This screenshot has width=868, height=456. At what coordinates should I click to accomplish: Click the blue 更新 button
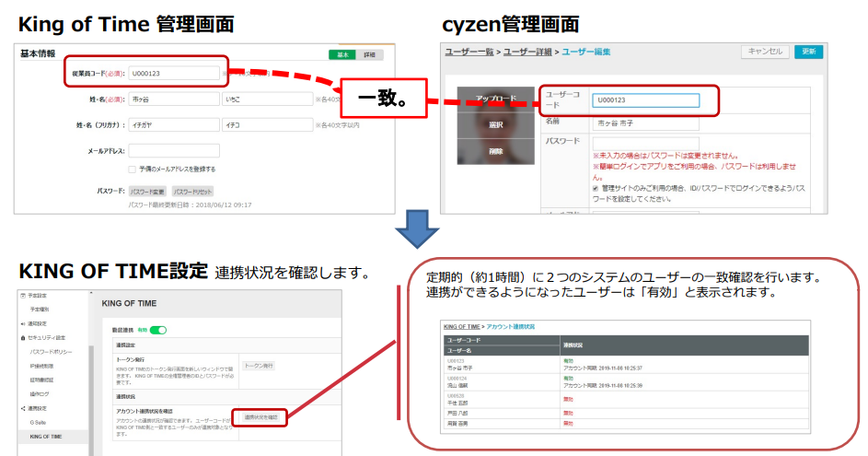point(809,52)
